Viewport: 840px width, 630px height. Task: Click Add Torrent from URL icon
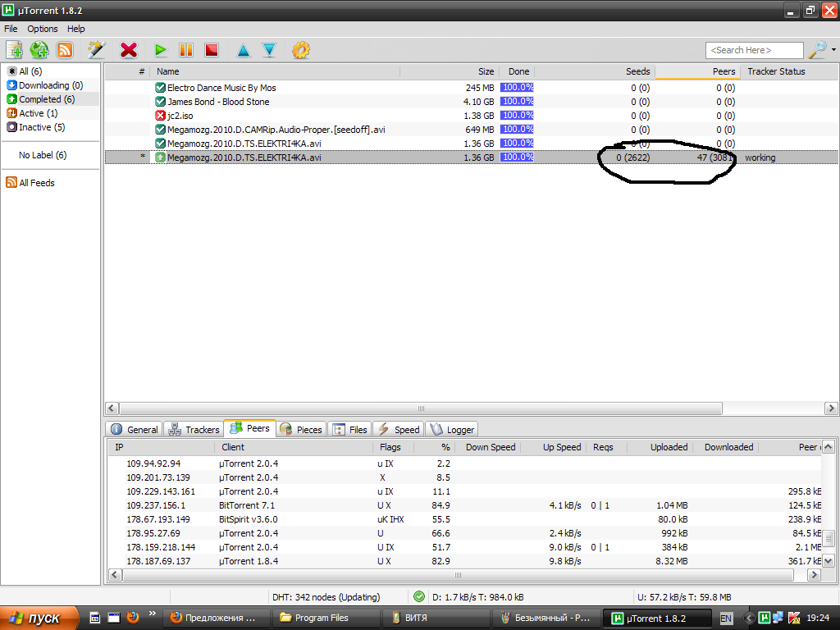click(39, 50)
